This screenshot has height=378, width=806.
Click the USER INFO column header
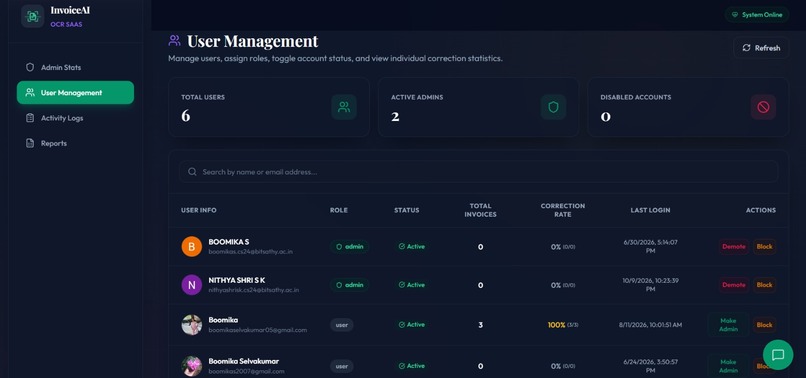click(x=198, y=210)
